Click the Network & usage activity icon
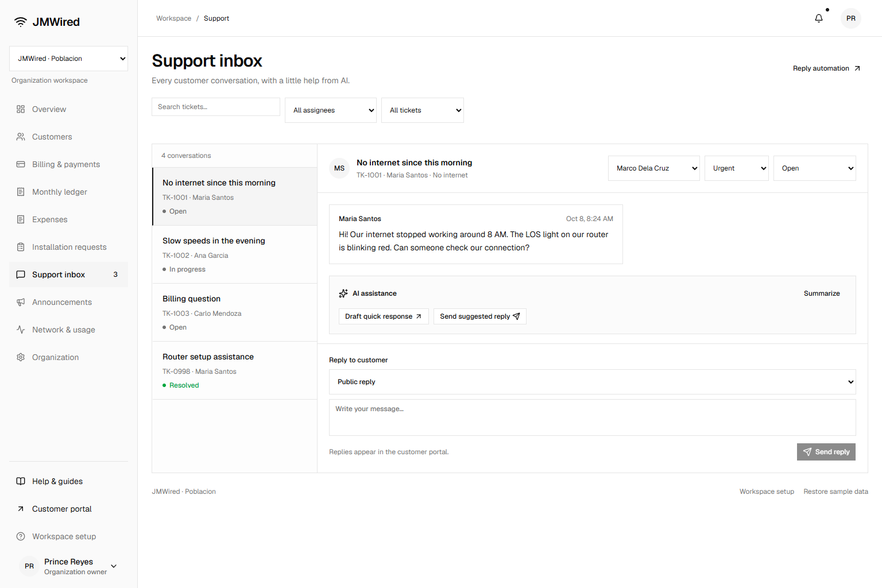Viewport: 882px width, 588px height. (21, 330)
